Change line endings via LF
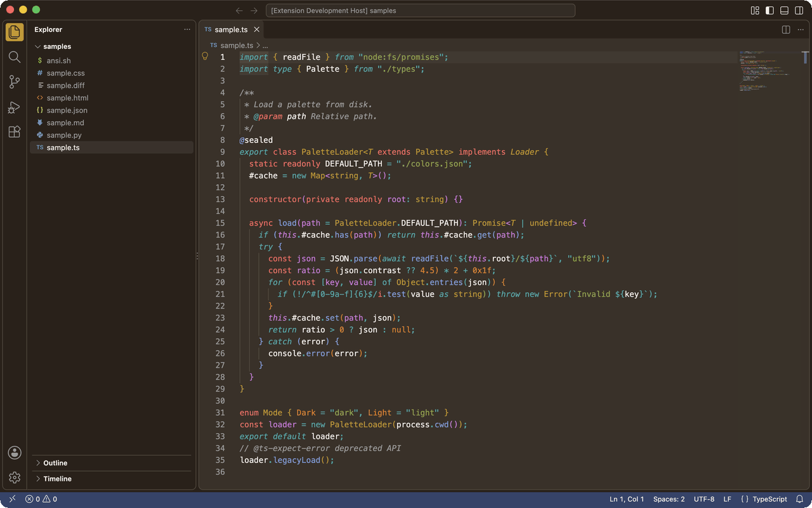 pos(728,499)
